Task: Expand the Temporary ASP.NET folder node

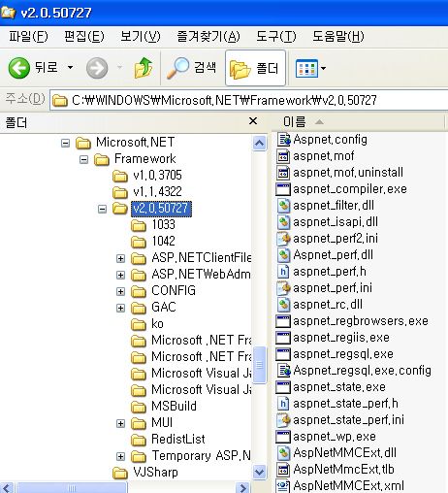Action: [x=120, y=456]
